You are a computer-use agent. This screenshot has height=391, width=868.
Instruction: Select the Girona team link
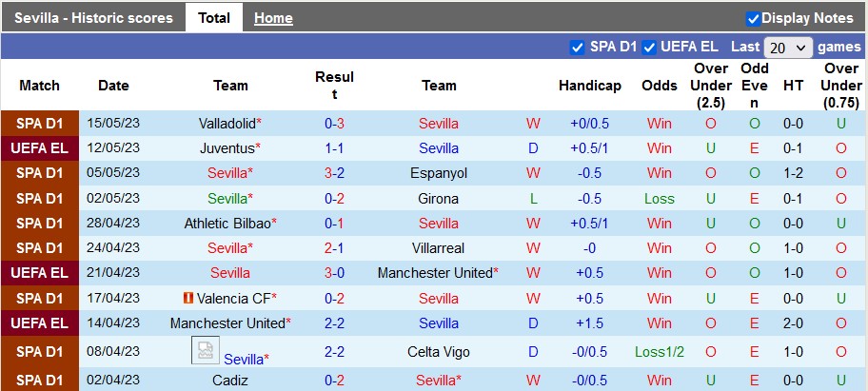point(439,199)
